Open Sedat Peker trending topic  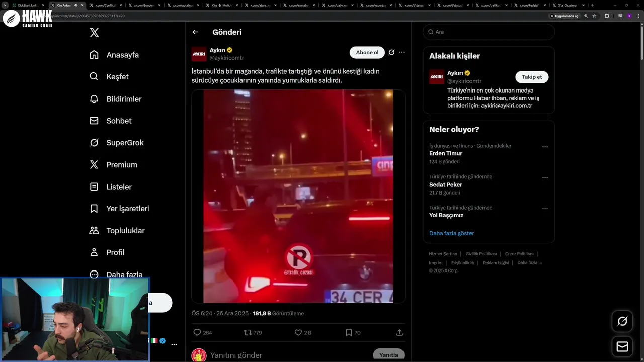pos(446,185)
